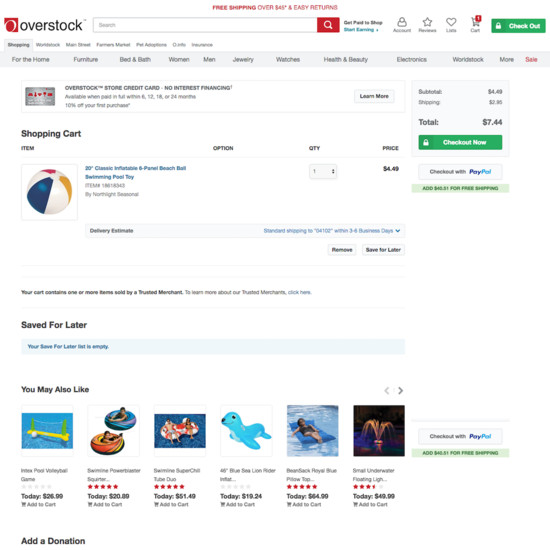Remove the beach ball from cart
The width and height of the screenshot is (550, 550).
342,250
